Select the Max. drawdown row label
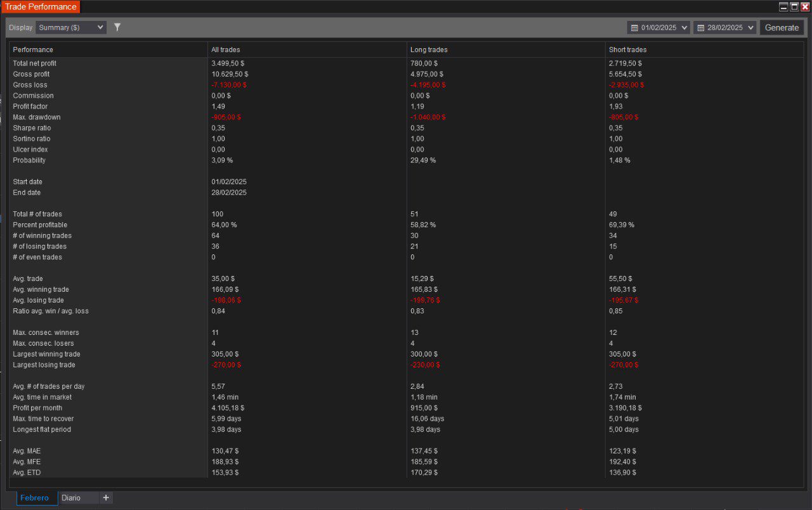 tap(37, 117)
